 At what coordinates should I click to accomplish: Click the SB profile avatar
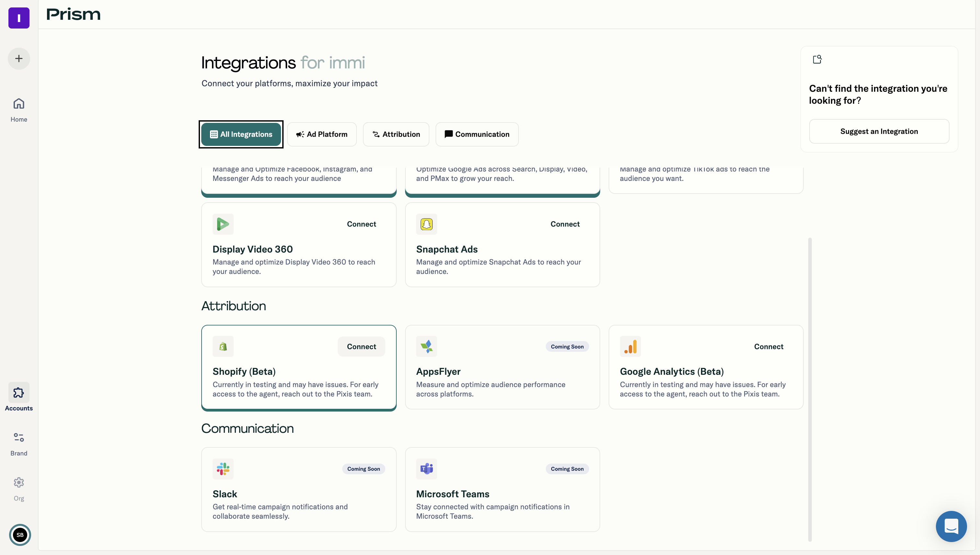click(x=20, y=535)
